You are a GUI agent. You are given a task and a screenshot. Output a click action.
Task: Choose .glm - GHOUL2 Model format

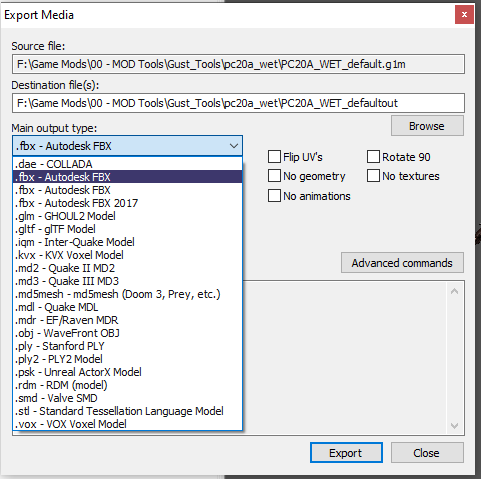[x=127, y=216]
